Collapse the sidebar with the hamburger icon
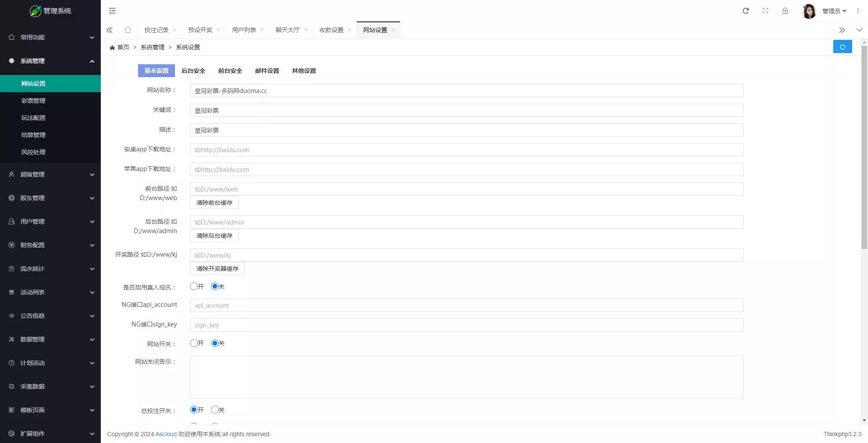 (x=112, y=10)
